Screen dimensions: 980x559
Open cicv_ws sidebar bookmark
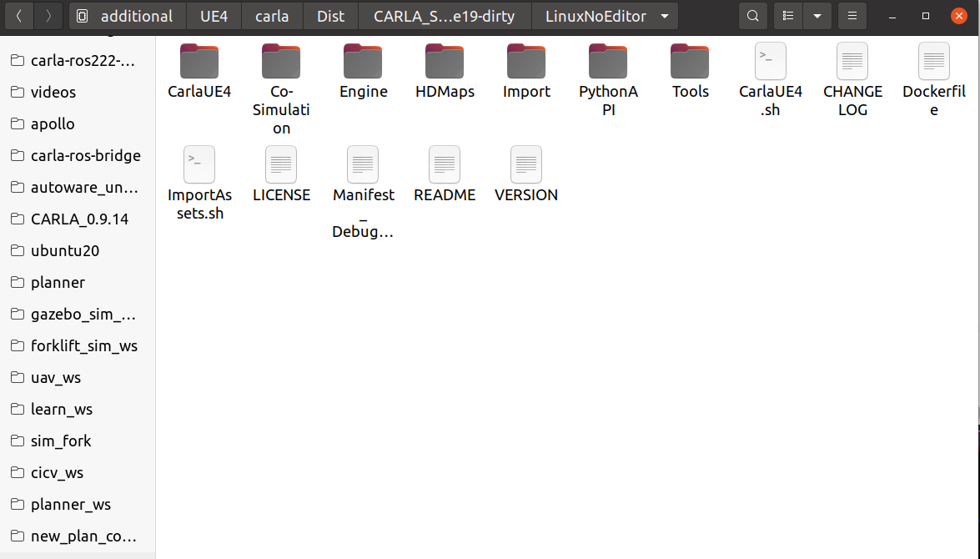click(78, 473)
